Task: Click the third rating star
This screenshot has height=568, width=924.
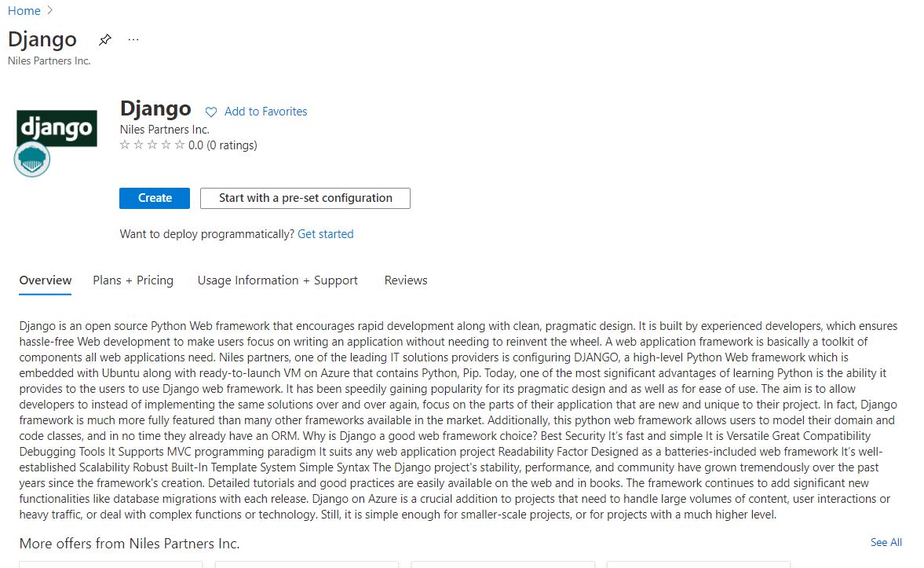Action: [152, 145]
